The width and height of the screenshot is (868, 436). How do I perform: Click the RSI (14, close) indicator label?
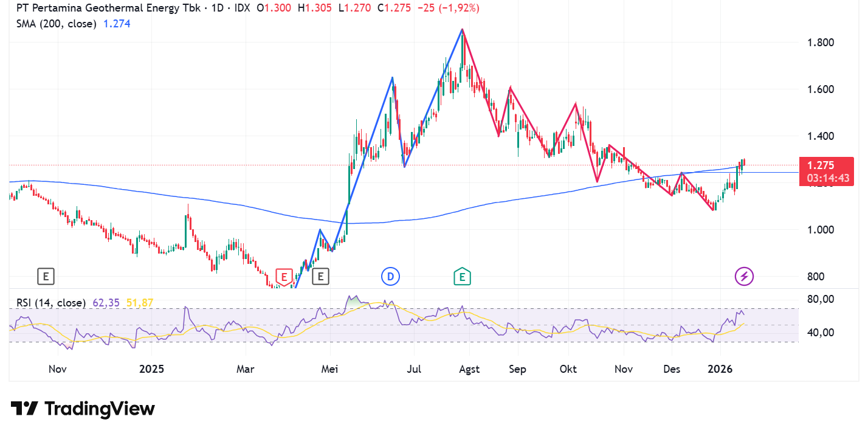coord(51,302)
